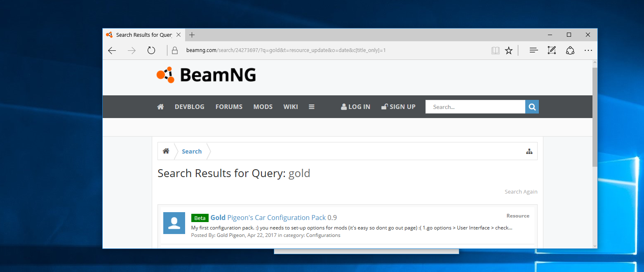
Task: Click the home icon in navigation bar
Action: click(161, 106)
